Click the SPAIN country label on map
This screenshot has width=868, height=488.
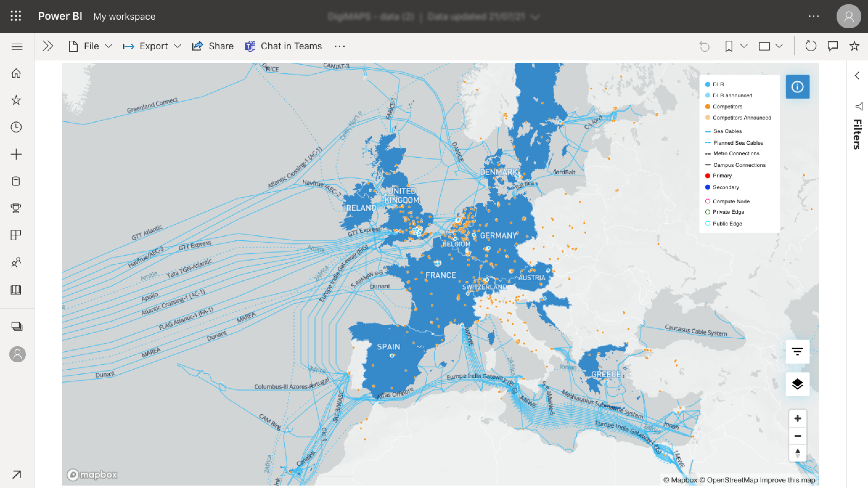[x=388, y=347]
